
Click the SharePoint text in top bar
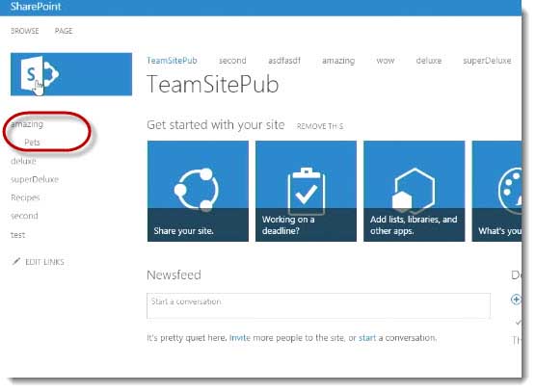pos(36,7)
